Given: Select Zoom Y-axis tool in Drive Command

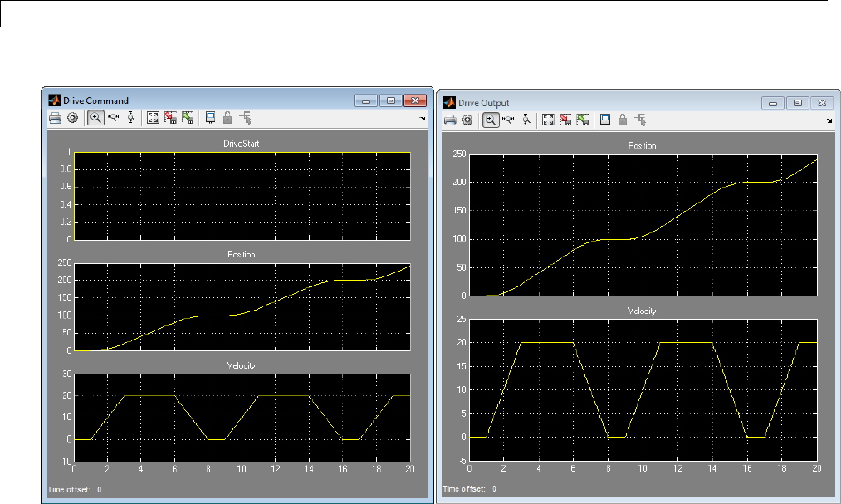Looking at the screenshot, I should pos(131,118).
